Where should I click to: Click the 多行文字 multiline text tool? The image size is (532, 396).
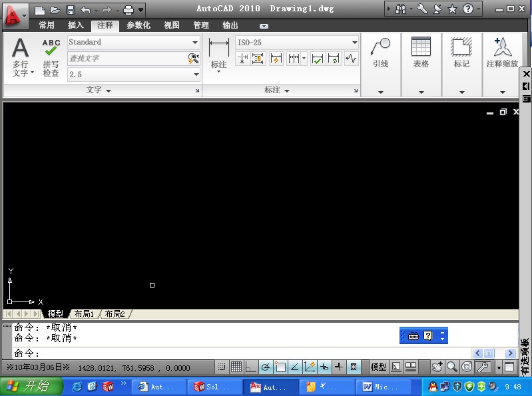click(21, 57)
